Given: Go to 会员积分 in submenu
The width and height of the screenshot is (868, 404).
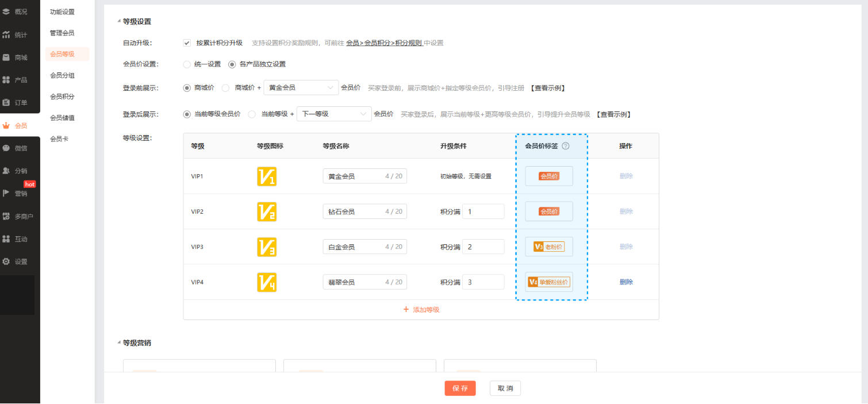Looking at the screenshot, I should 62,97.
